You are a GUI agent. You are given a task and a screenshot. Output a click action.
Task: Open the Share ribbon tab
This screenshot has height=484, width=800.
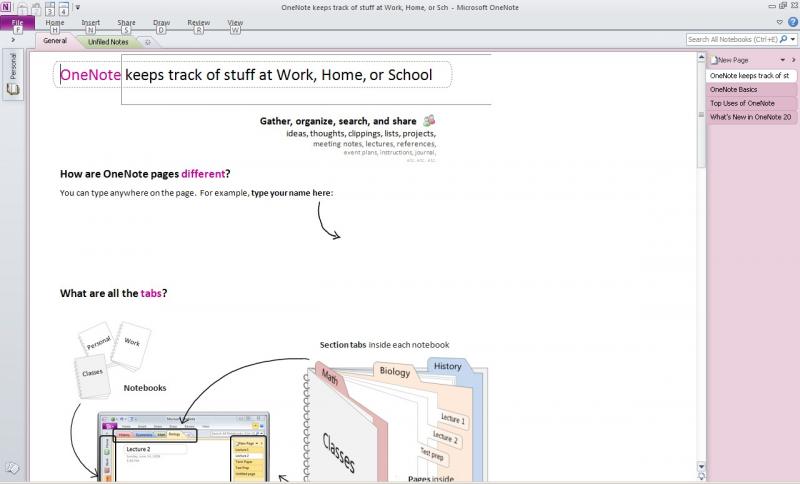126,23
